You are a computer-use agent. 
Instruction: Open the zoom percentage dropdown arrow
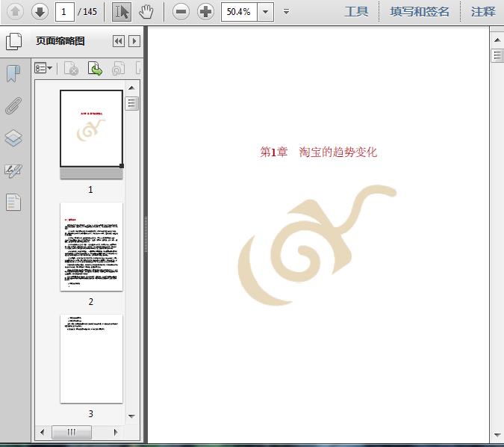[266, 12]
